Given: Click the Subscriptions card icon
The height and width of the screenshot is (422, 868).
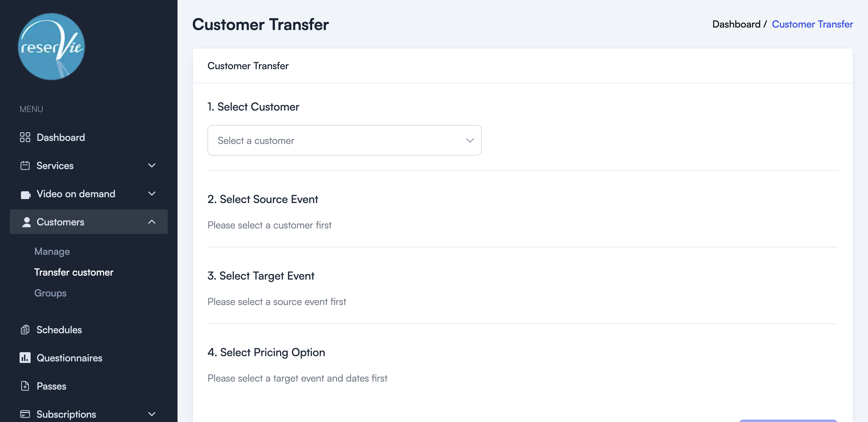Looking at the screenshot, I should 25,414.
